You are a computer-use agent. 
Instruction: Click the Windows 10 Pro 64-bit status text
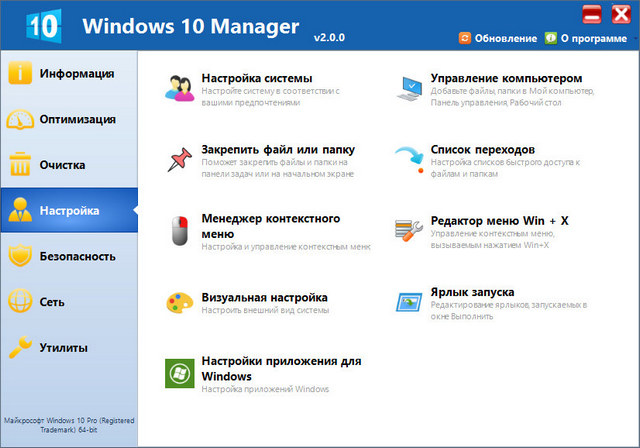click(69, 425)
